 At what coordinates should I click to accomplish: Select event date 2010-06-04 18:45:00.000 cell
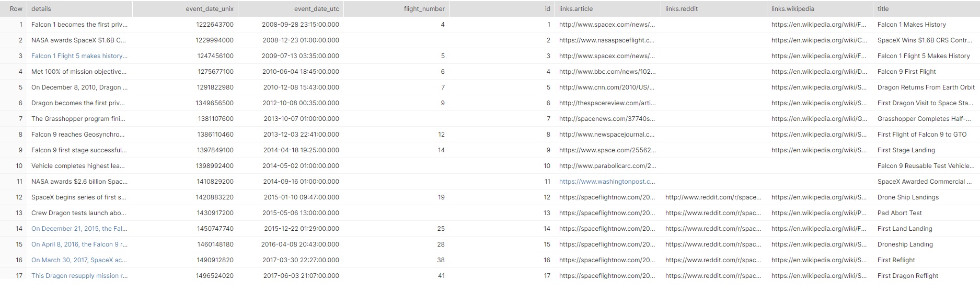[x=301, y=72]
